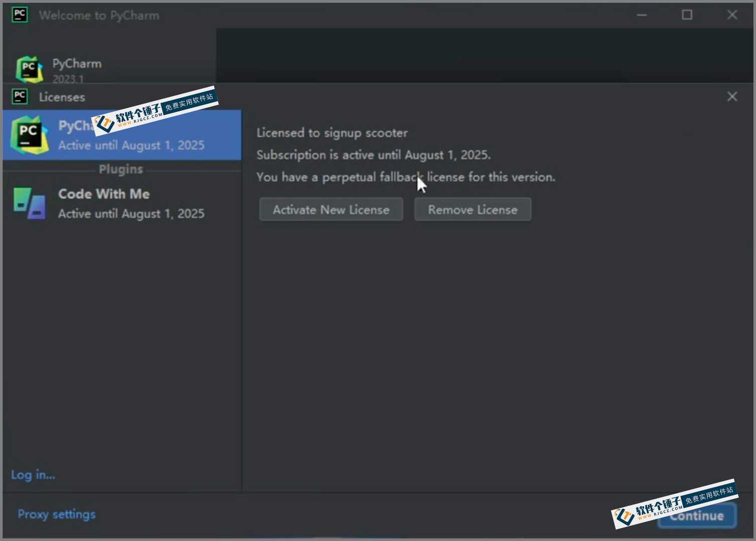Select the Code With Me plugin entry
This screenshot has width=756, height=541.
pyautogui.click(x=122, y=204)
